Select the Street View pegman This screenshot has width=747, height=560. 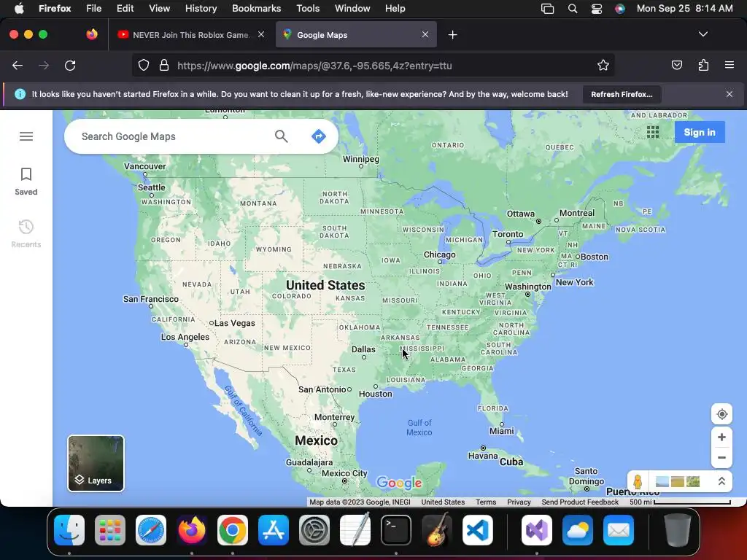coord(638,481)
